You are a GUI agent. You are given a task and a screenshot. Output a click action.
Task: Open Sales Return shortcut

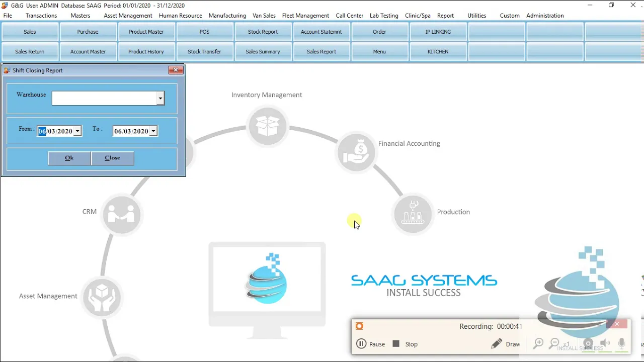click(30, 52)
